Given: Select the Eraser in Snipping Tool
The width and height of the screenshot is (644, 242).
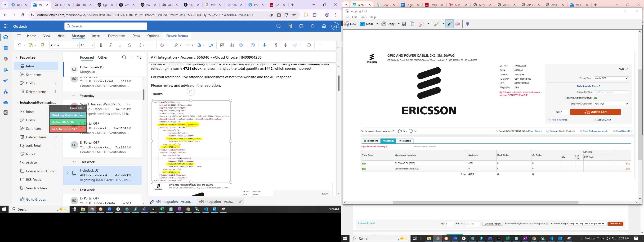Looking at the screenshot, I should [457, 24].
